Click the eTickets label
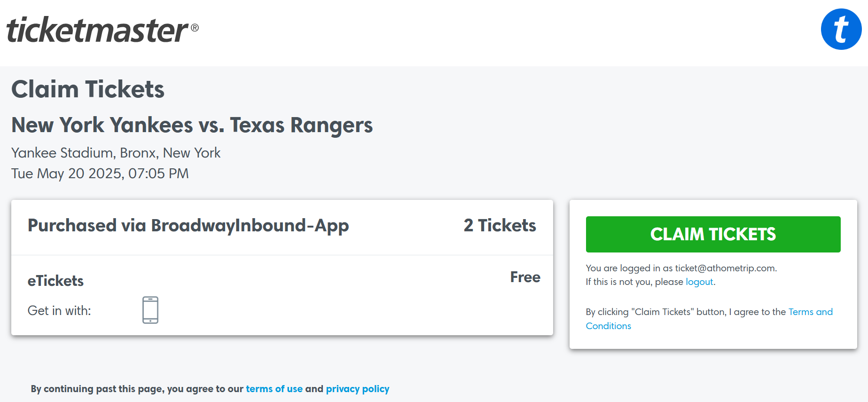868x402 pixels. tap(55, 281)
